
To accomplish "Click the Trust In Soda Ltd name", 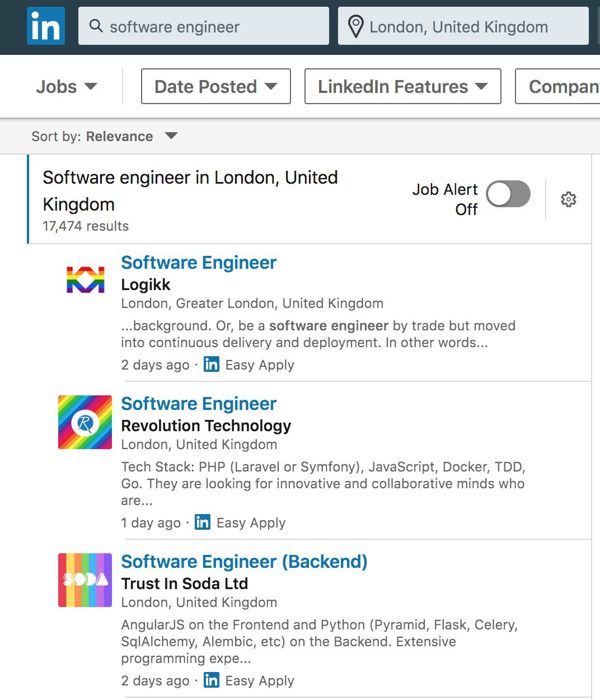I will (x=185, y=584).
